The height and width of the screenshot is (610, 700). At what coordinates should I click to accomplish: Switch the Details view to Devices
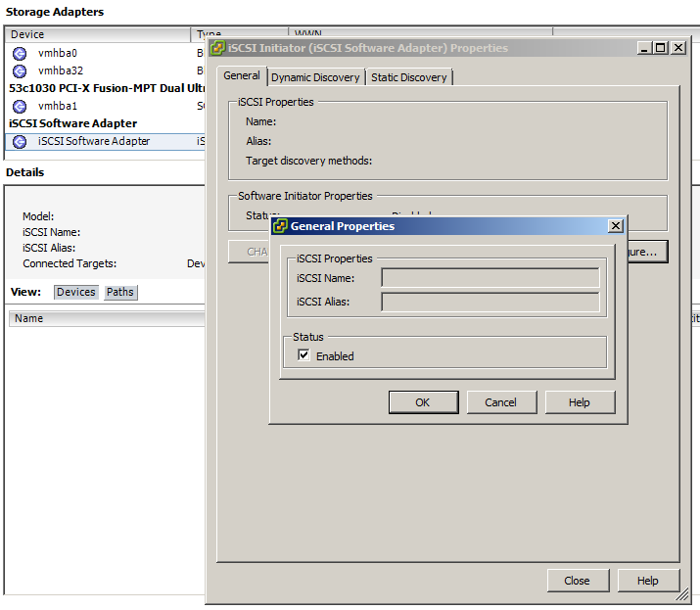pyautogui.click(x=75, y=292)
